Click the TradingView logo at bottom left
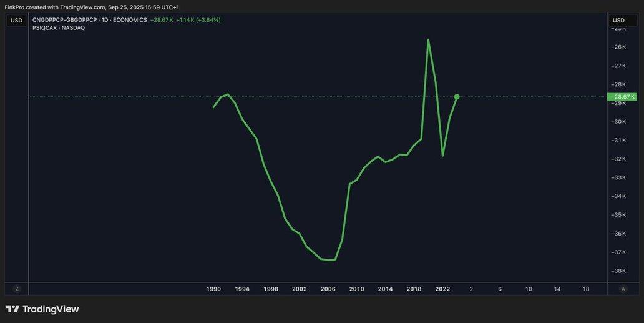644x323 pixels. [42, 309]
